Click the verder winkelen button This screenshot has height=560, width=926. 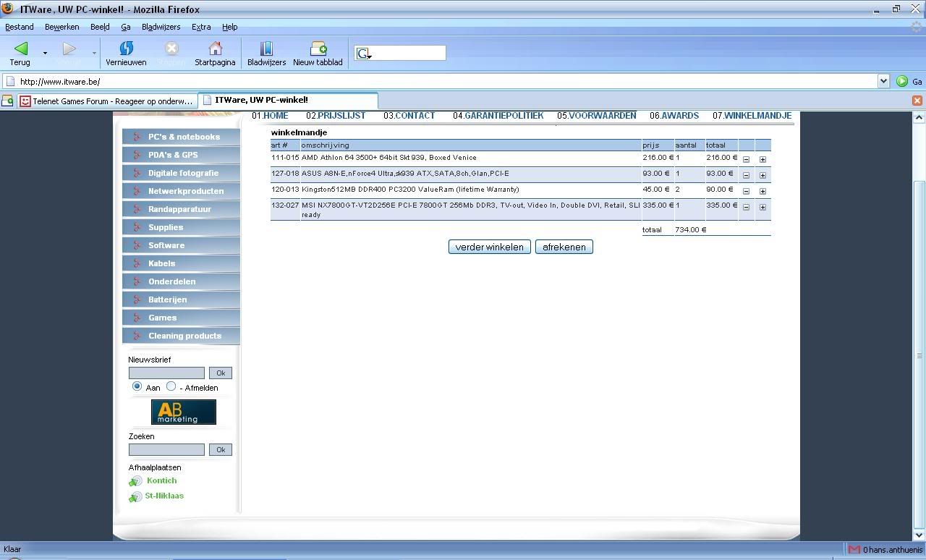490,247
